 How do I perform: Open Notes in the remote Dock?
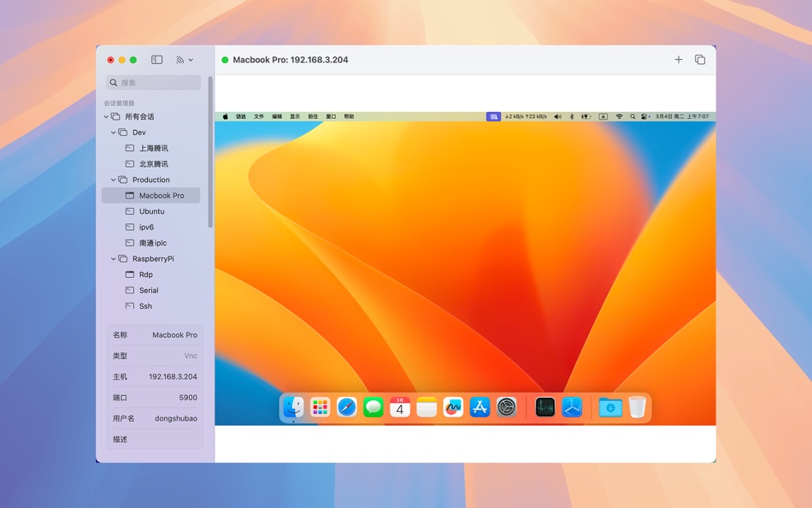pos(427,407)
